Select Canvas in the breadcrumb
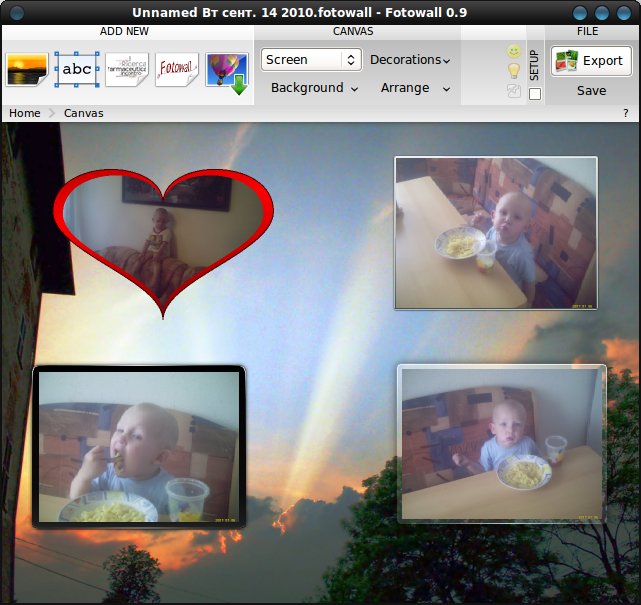This screenshot has height=605, width=641. click(x=83, y=113)
